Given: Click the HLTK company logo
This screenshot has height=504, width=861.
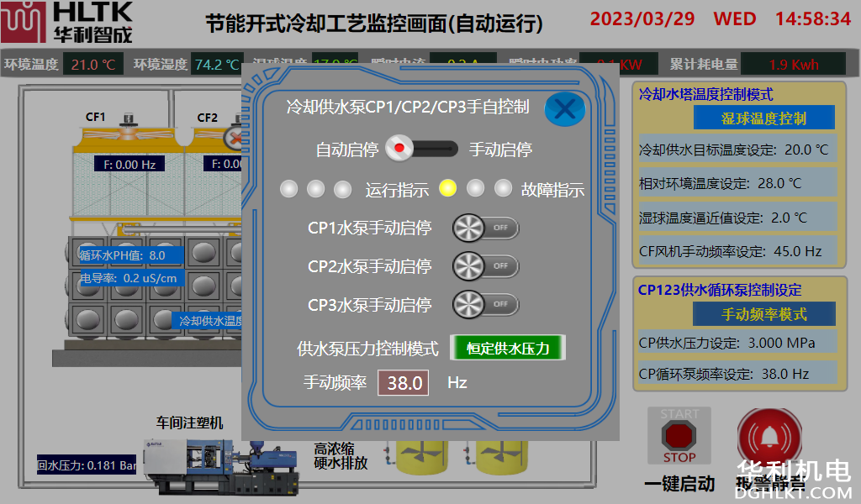Looking at the screenshot, I should (67, 23).
